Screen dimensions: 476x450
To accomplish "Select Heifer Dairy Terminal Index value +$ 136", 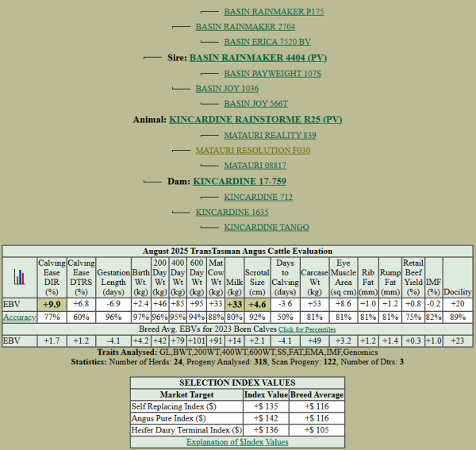I will tap(266, 430).
